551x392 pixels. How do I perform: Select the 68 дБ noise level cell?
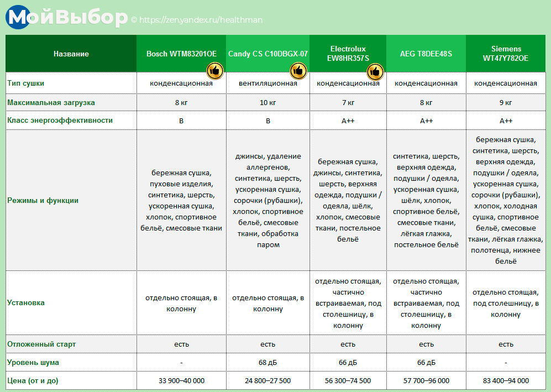coord(268,363)
